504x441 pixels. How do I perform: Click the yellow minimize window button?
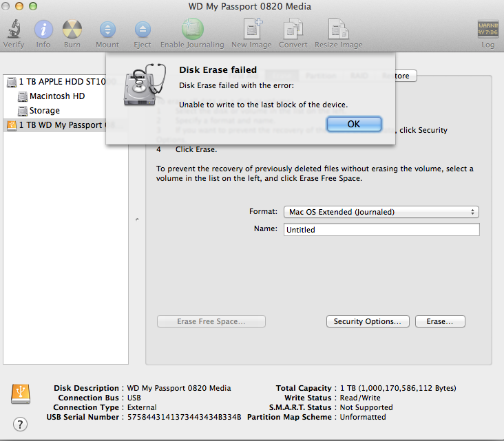point(19,6)
